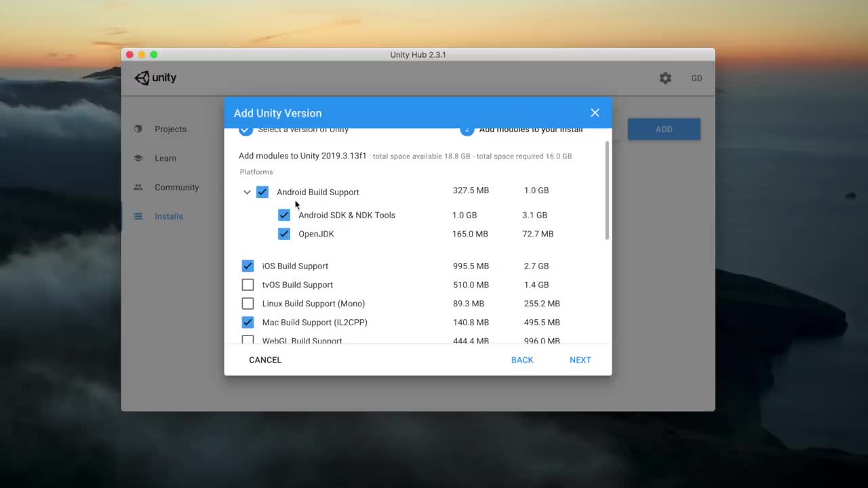Click the module list scrollbar
Image resolution: width=868 pixels, height=488 pixels.
coord(607,190)
